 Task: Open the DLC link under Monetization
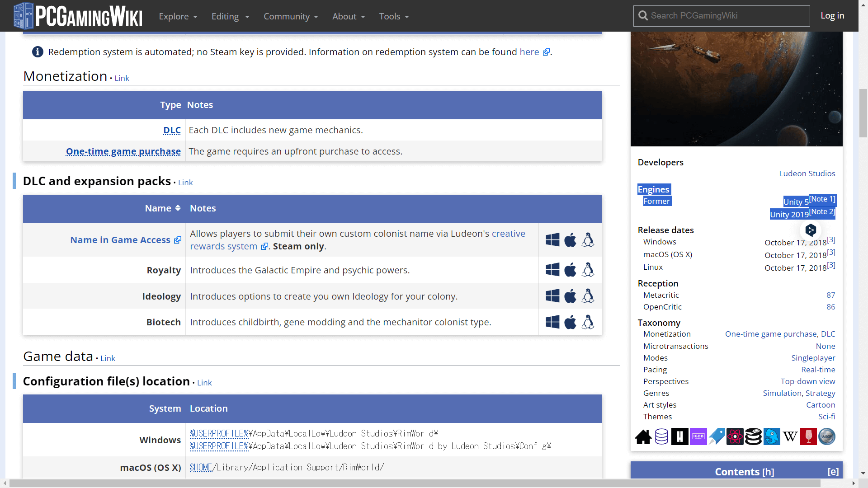pyautogui.click(x=172, y=130)
